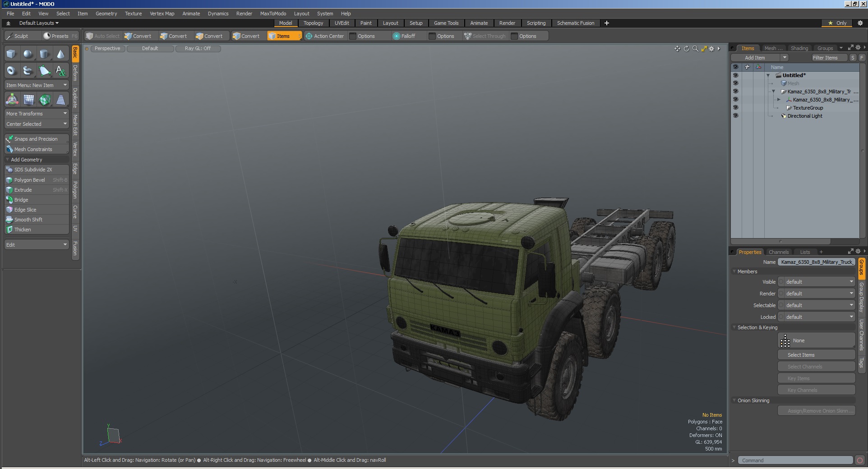Switch to the Shading panel tab
The height and width of the screenshot is (469, 868).
[799, 48]
